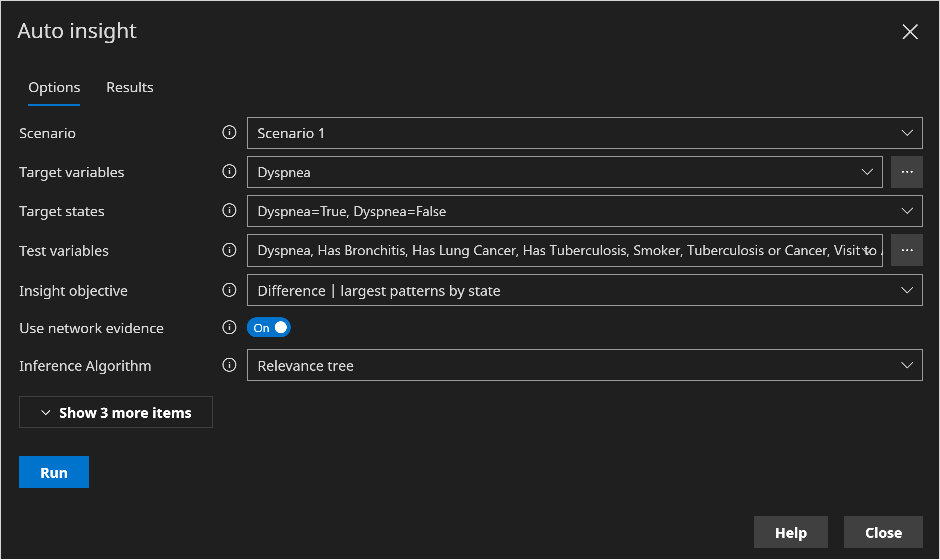Open the ellipsis menu next to Target variables
940x560 pixels.
[x=907, y=172]
